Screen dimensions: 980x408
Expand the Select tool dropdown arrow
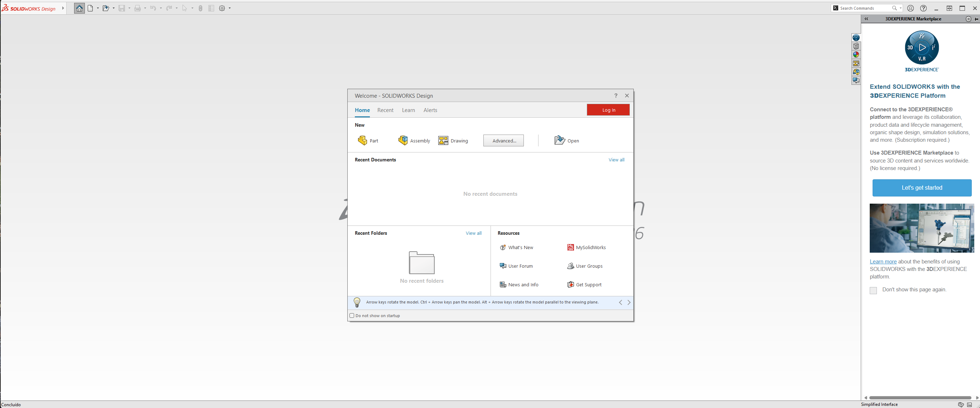coord(192,8)
